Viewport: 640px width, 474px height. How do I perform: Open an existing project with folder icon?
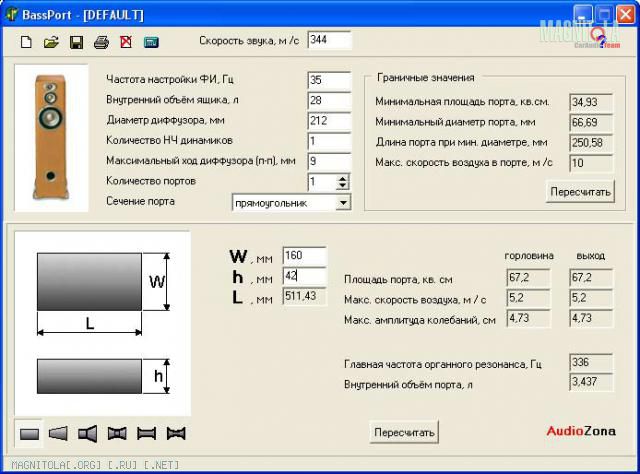[51, 43]
